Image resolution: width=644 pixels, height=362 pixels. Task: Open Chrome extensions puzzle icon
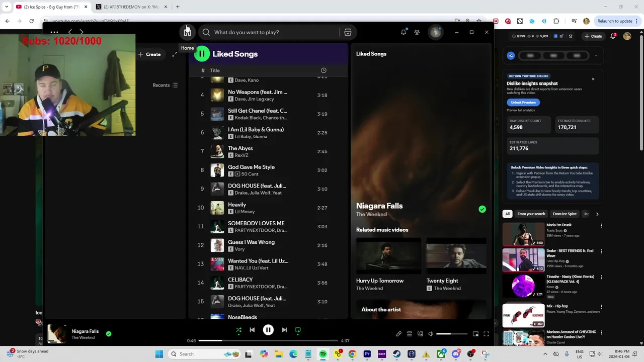pyautogui.click(x=556, y=21)
